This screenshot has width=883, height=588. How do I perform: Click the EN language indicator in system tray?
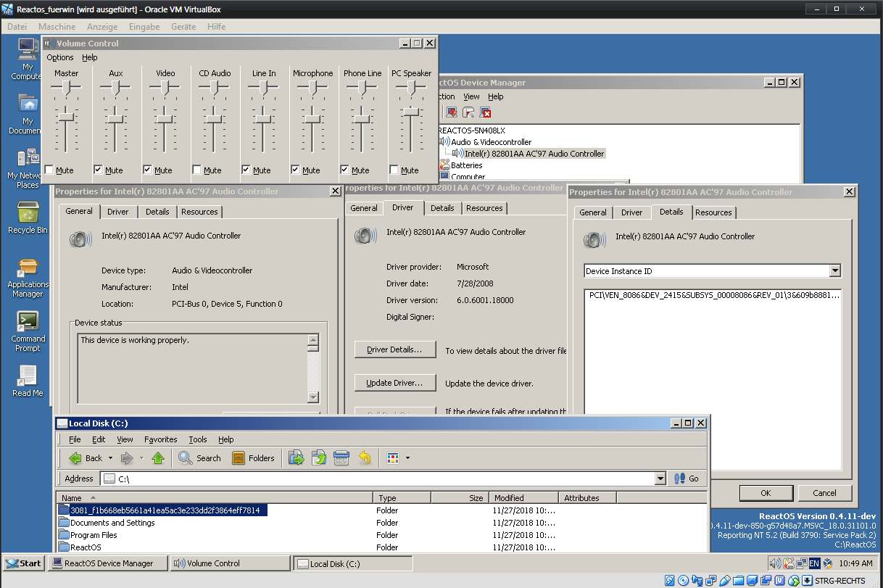(x=814, y=563)
